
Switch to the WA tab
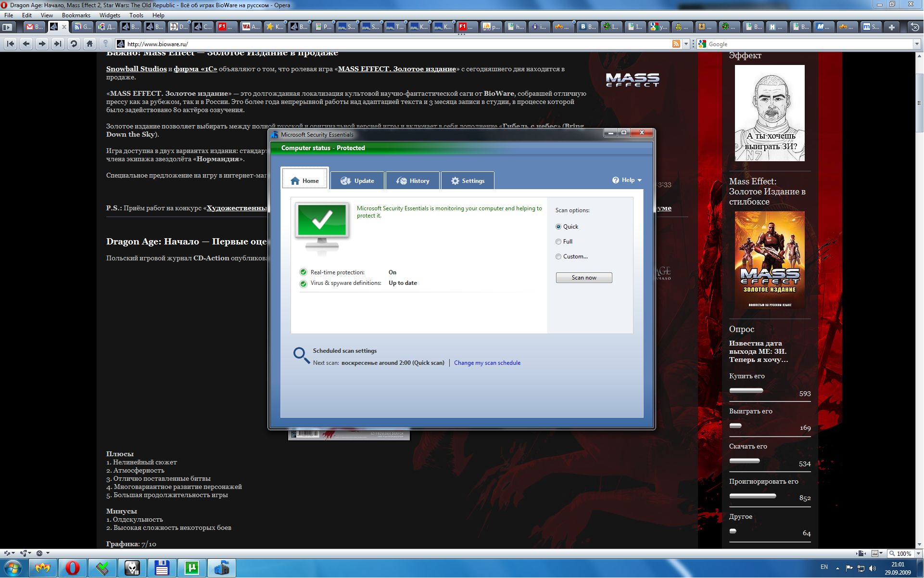[x=250, y=27]
